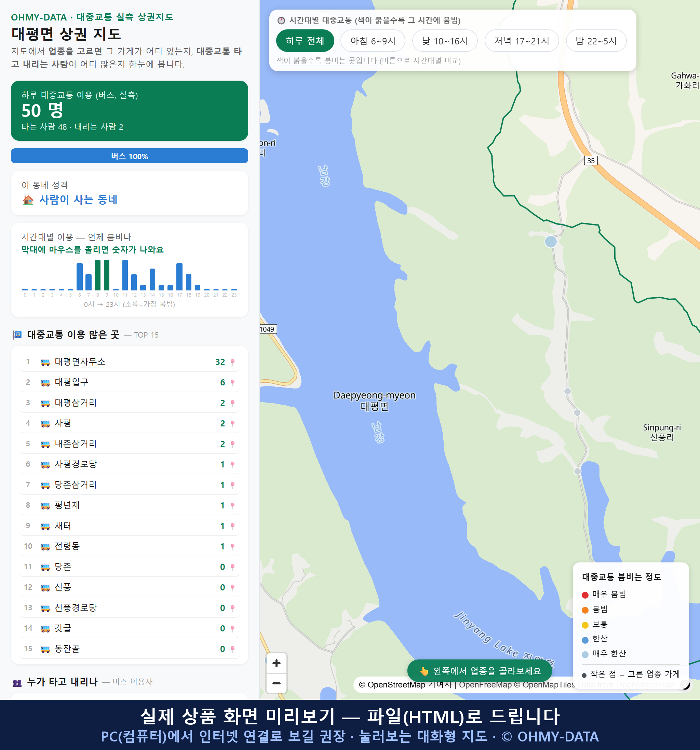Click the 매우 한산 pale-blue legend swatch
The width and height of the screenshot is (700, 750).
585,655
